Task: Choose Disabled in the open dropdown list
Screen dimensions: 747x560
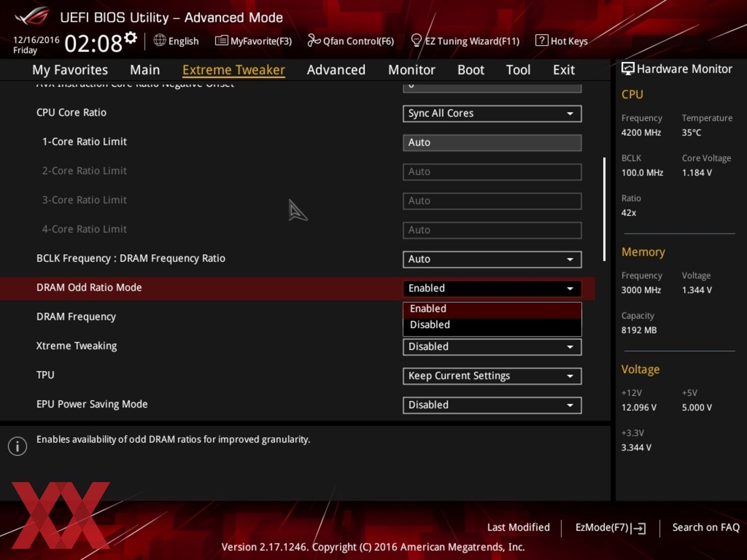Action: coord(492,324)
